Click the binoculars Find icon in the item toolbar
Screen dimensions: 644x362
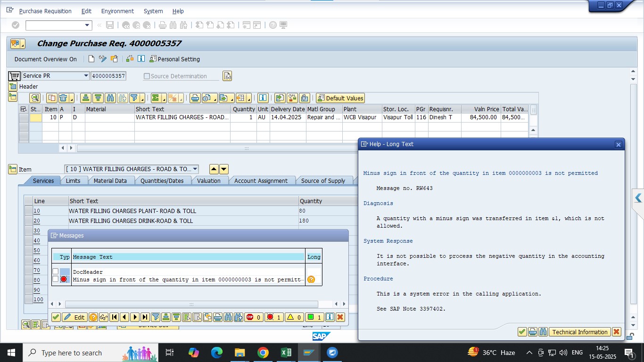click(110, 98)
